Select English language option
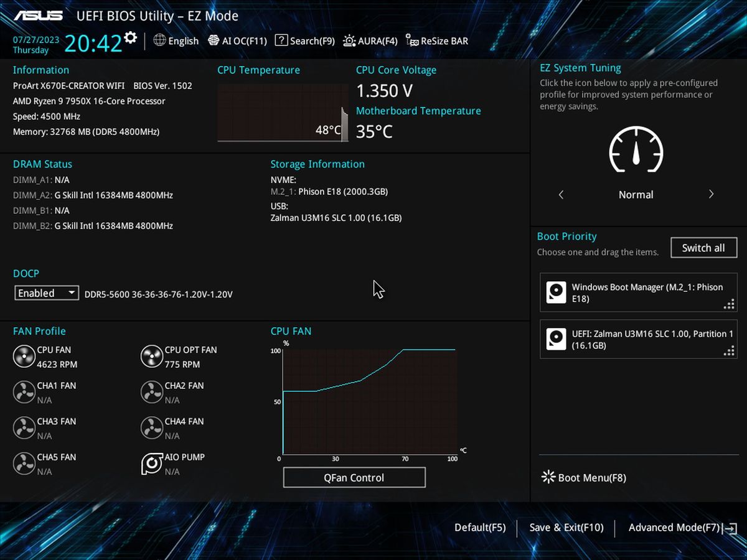Viewport: 747px width, 560px height. (183, 41)
